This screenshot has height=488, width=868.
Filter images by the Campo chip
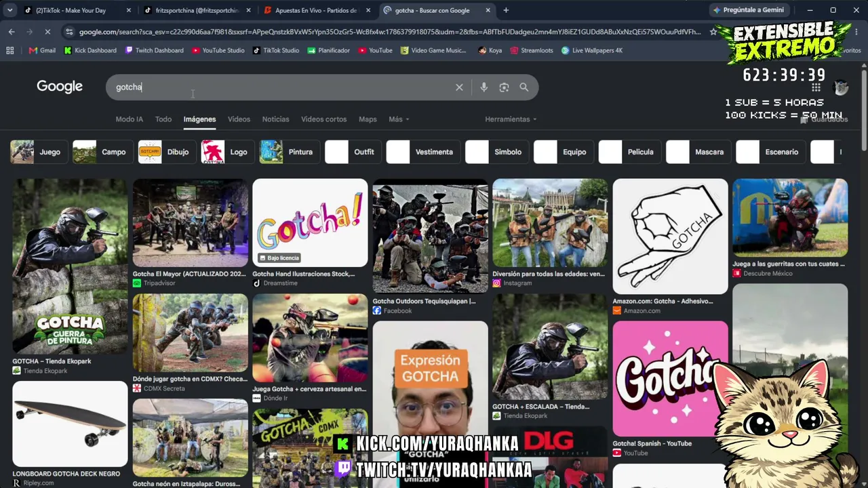coord(102,152)
